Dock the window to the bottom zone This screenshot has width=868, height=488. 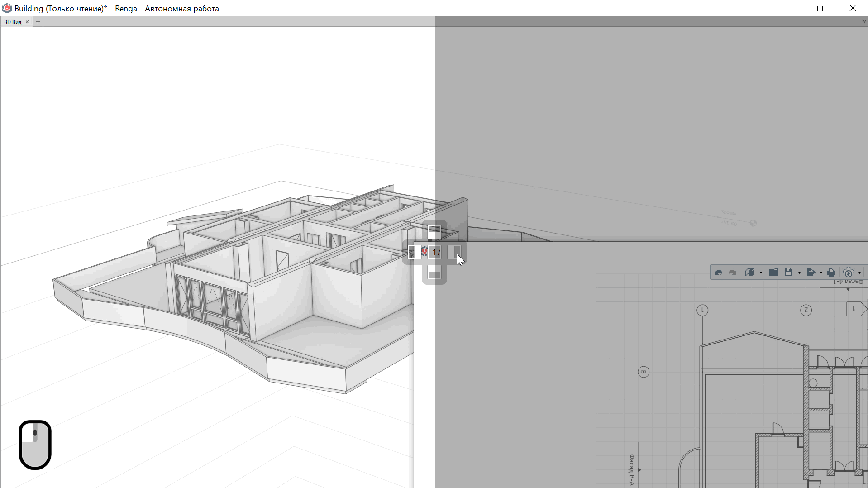tap(434, 272)
